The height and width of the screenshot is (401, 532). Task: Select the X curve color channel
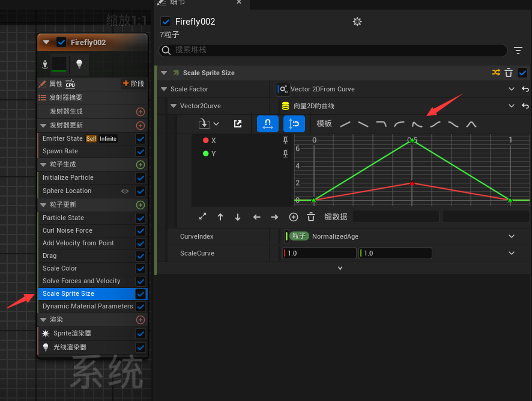pyautogui.click(x=210, y=140)
